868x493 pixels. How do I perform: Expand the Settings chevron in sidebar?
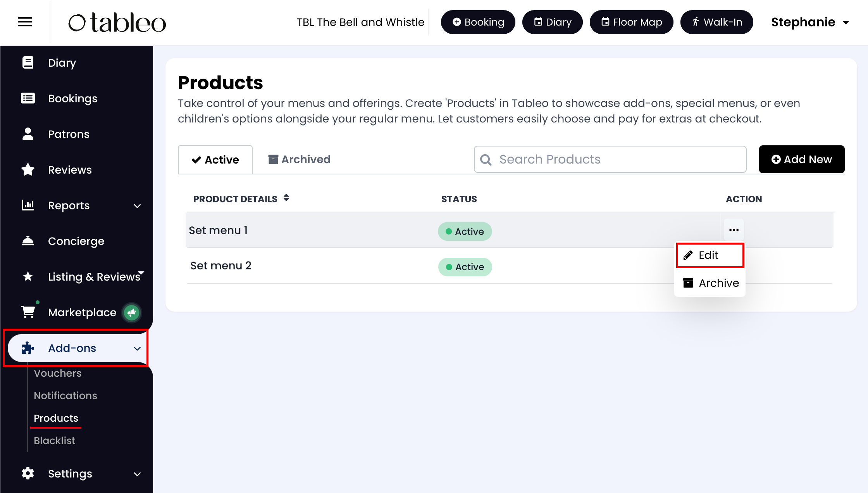pyautogui.click(x=137, y=474)
